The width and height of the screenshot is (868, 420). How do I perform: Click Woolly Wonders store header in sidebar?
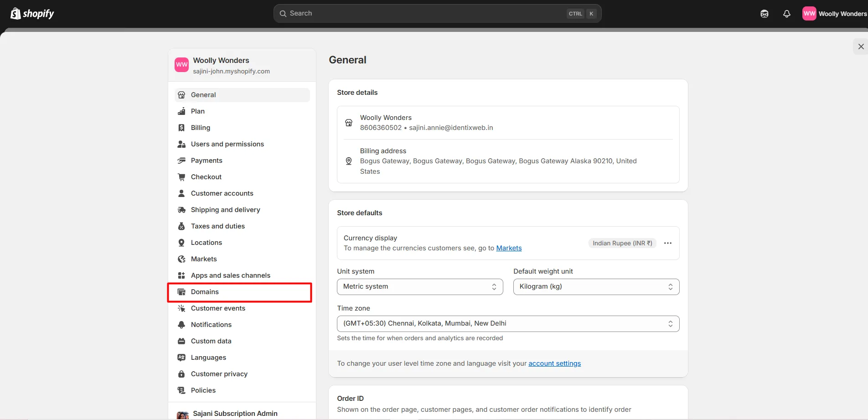pyautogui.click(x=242, y=65)
